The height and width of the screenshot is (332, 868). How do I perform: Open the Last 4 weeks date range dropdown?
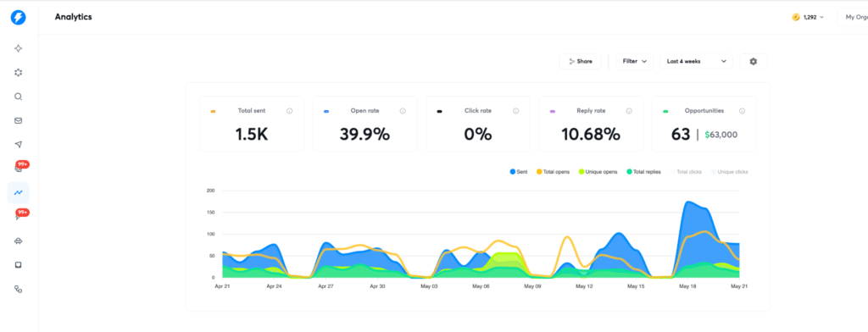coord(697,62)
